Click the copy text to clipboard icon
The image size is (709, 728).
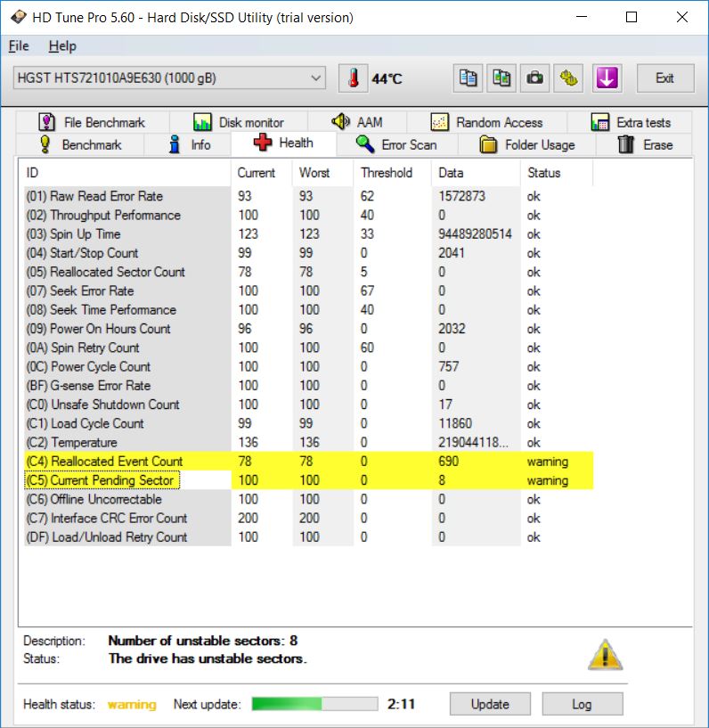pyautogui.click(x=469, y=78)
